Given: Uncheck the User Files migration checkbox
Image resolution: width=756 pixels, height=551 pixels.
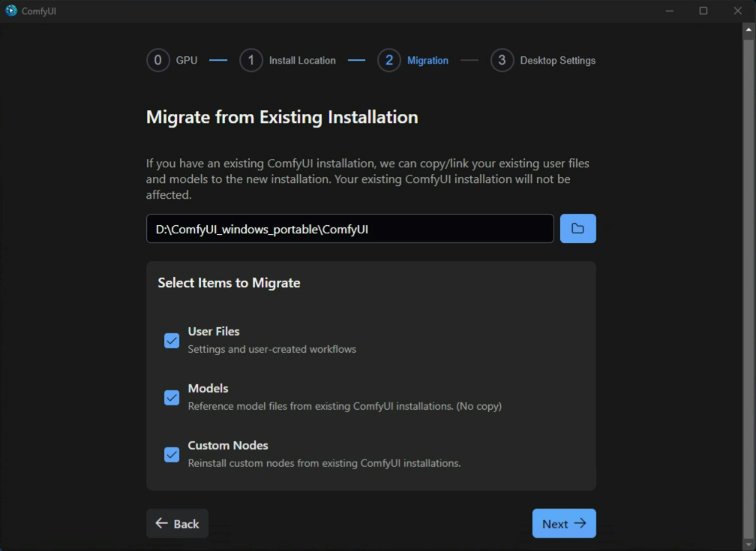Looking at the screenshot, I should click(171, 340).
